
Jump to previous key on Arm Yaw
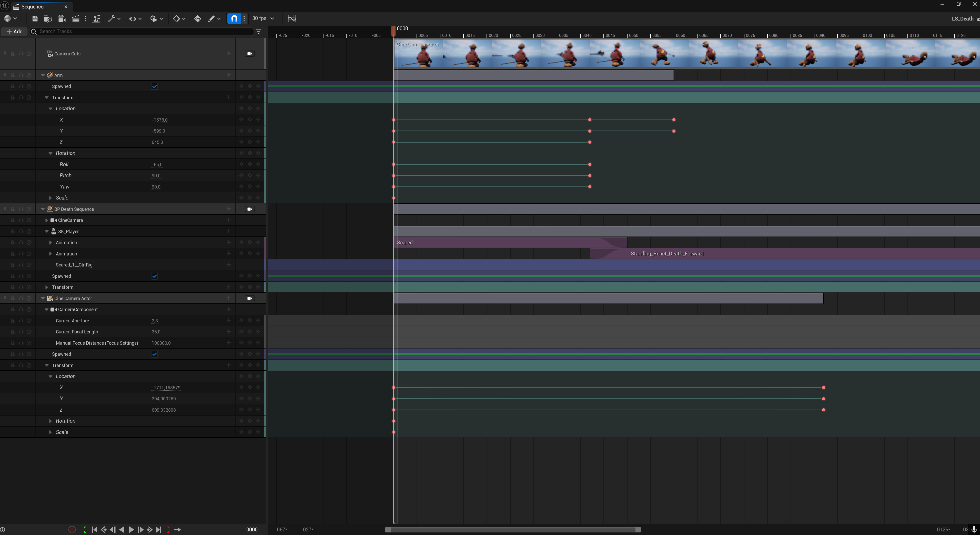[x=241, y=186]
